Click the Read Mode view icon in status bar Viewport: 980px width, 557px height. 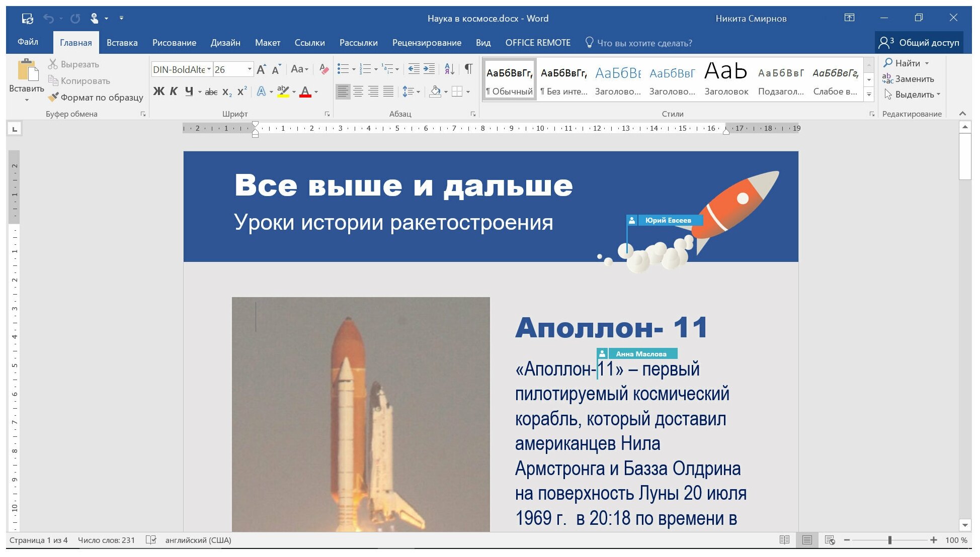pos(784,540)
